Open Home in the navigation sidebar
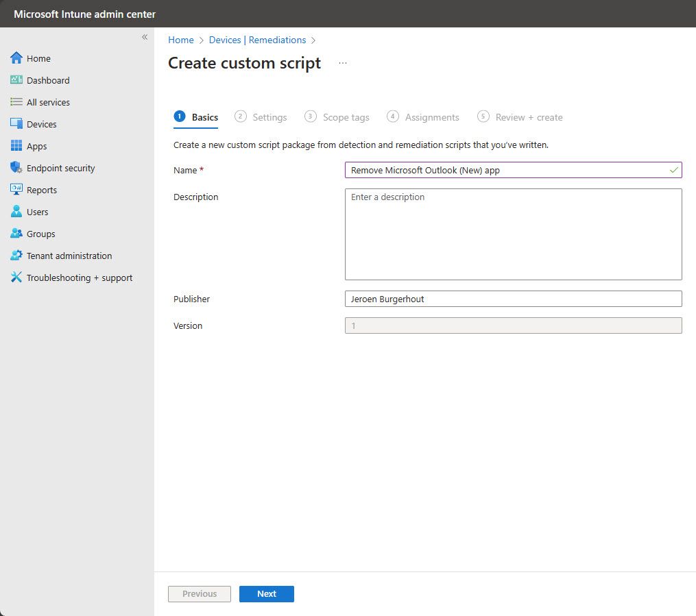Viewport: 696px width, 616px height. [38, 58]
